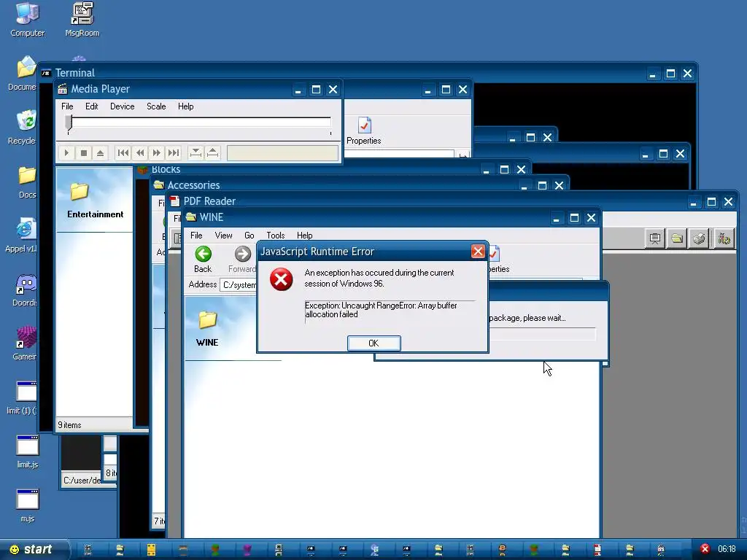This screenshot has height=560, width=747.
Task: Click the Stop button in Media Player
Action: coord(83,153)
